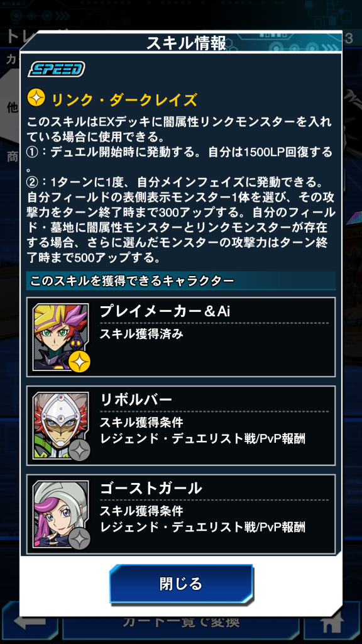Open the プレイメーカー＆Ai character name row
Screen dimensions: 362x644
tap(180, 337)
